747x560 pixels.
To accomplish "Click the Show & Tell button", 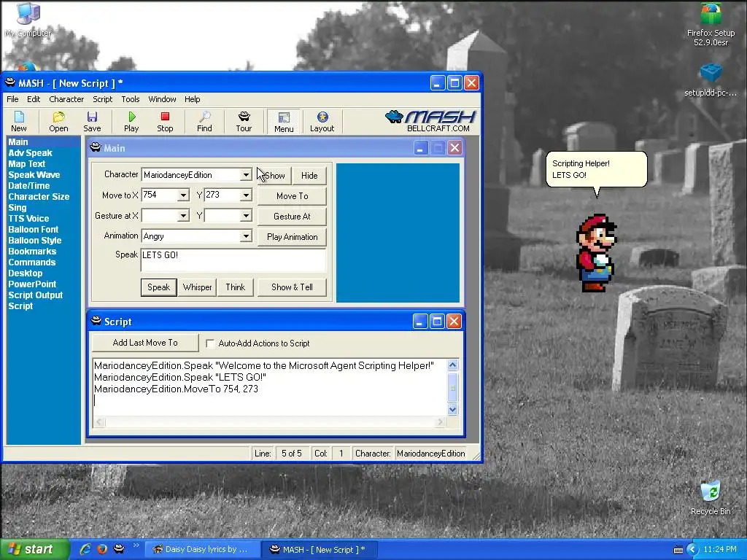I will [292, 287].
